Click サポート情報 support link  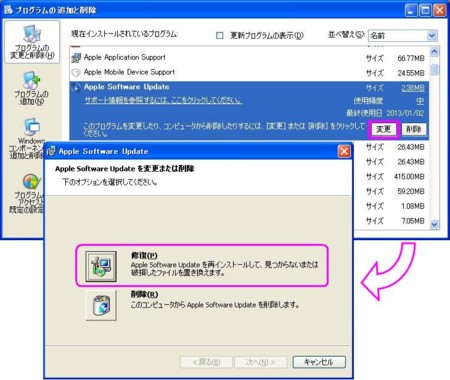tap(163, 100)
